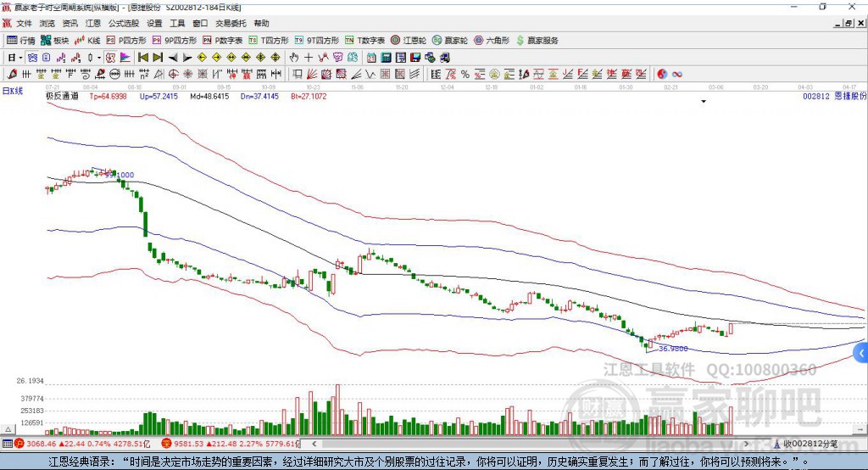Open 赢家服务 service link
This screenshot has width=868, height=470.
pyautogui.click(x=537, y=41)
